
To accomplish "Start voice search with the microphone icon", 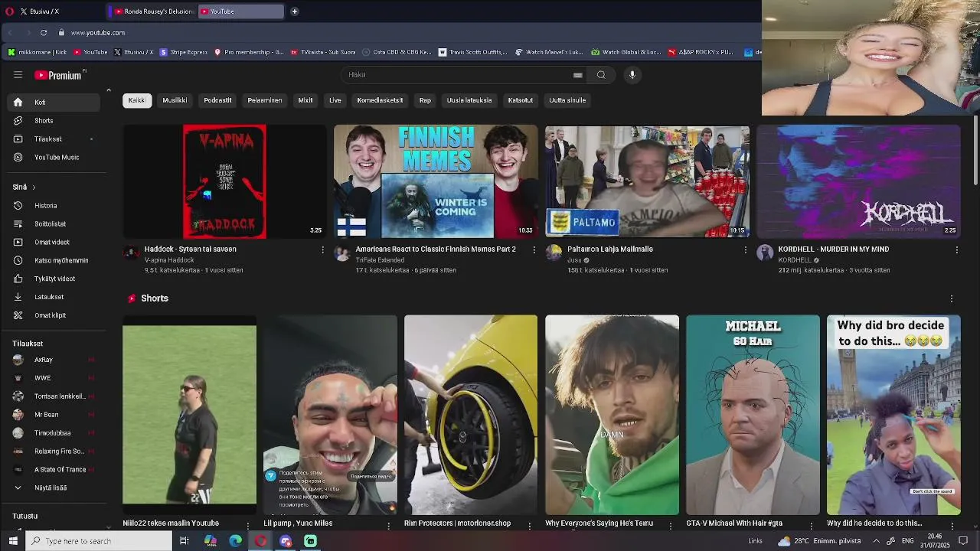I will 632,74.
